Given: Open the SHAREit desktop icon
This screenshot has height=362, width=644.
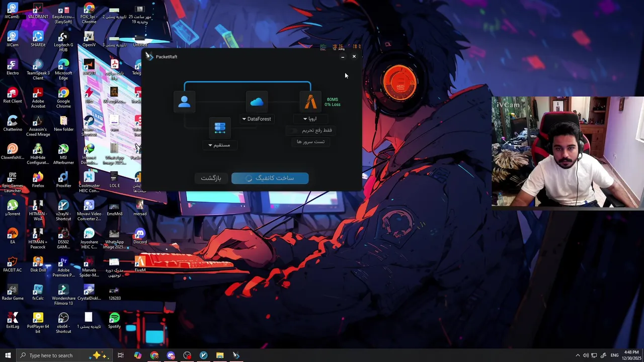Looking at the screenshot, I should pos(38,40).
